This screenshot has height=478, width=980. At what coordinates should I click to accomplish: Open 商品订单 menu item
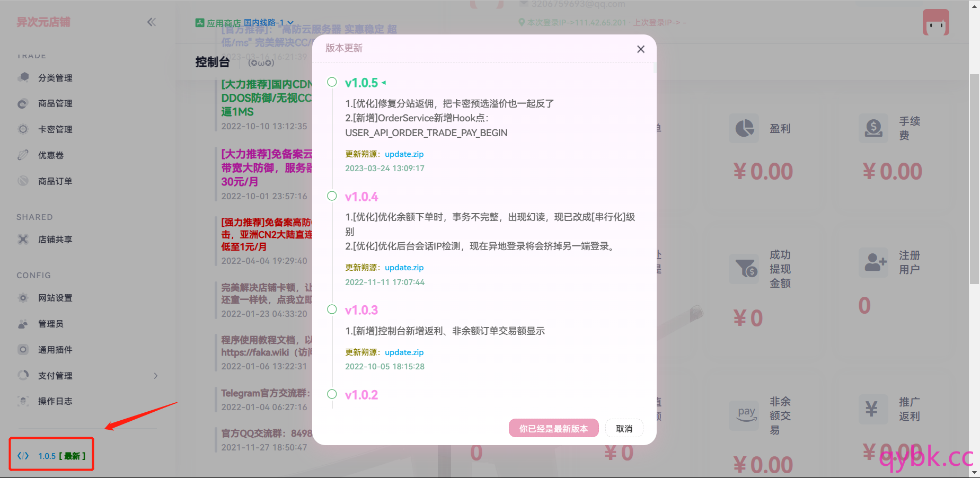click(55, 181)
